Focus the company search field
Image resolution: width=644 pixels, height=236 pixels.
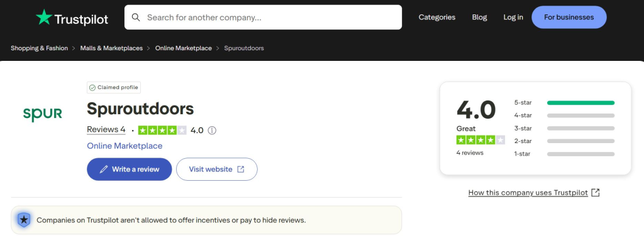point(263,17)
